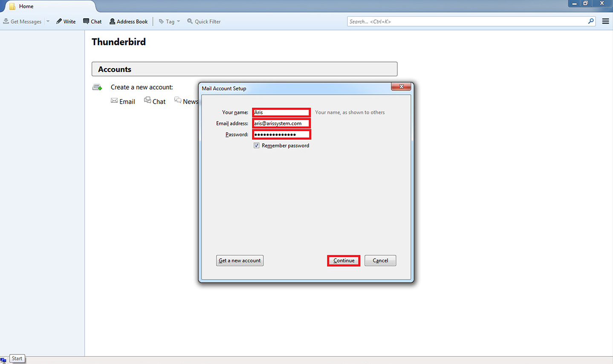Click the Tag toolbar button
Viewport: 613px width, 364px height.
167,21
